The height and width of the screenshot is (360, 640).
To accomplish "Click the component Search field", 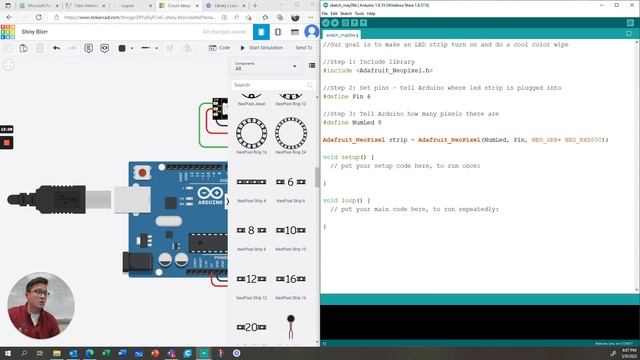I will pos(273,85).
